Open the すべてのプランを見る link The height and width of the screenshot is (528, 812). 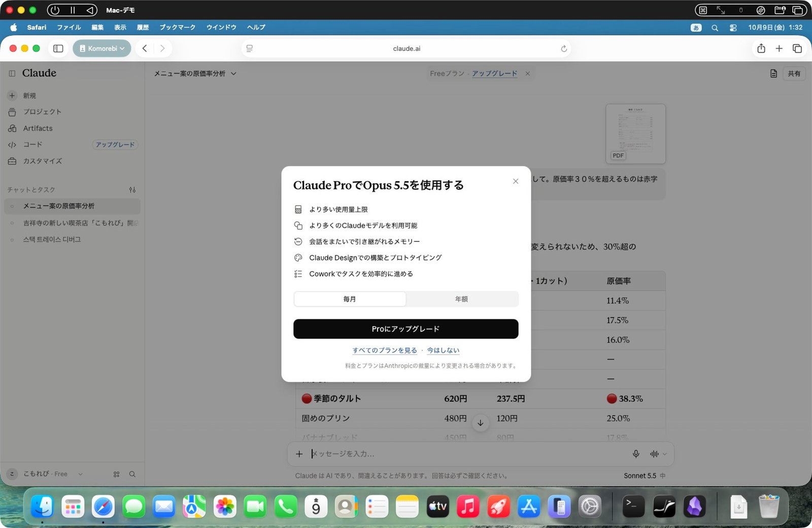point(385,350)
